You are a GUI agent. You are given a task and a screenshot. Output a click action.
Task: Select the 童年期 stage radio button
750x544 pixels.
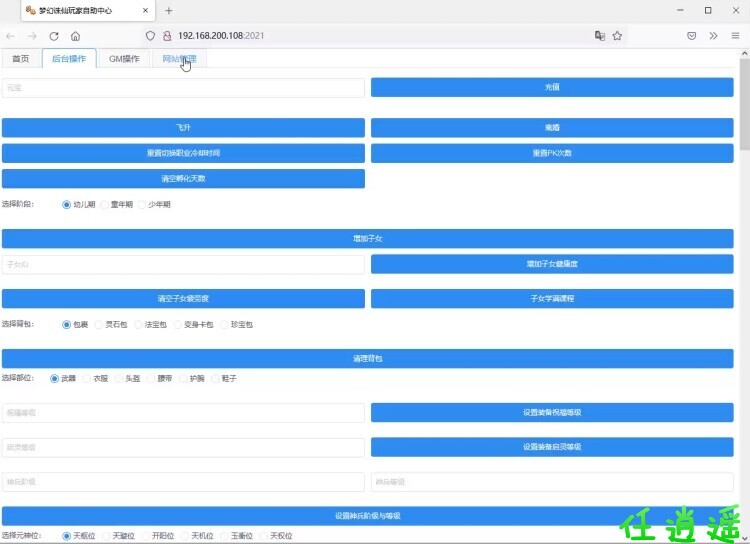tap(104, 204)
